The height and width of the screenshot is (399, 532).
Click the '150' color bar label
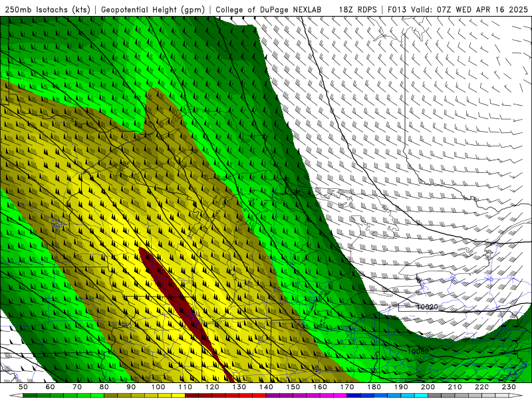[293, 387]
